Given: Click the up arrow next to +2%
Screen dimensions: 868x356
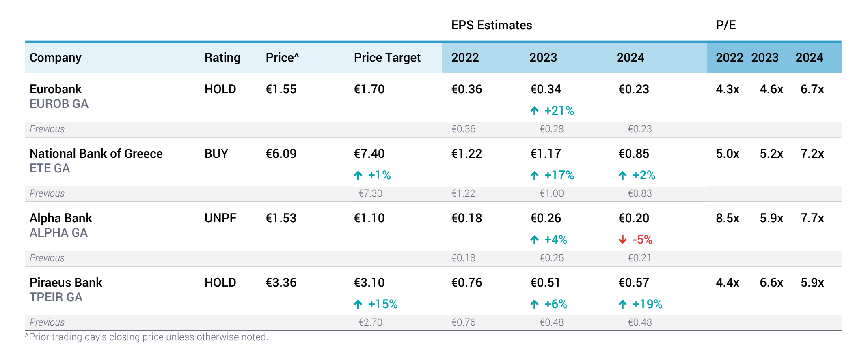Looking at the screenshot, I should [x=622, y=175].
